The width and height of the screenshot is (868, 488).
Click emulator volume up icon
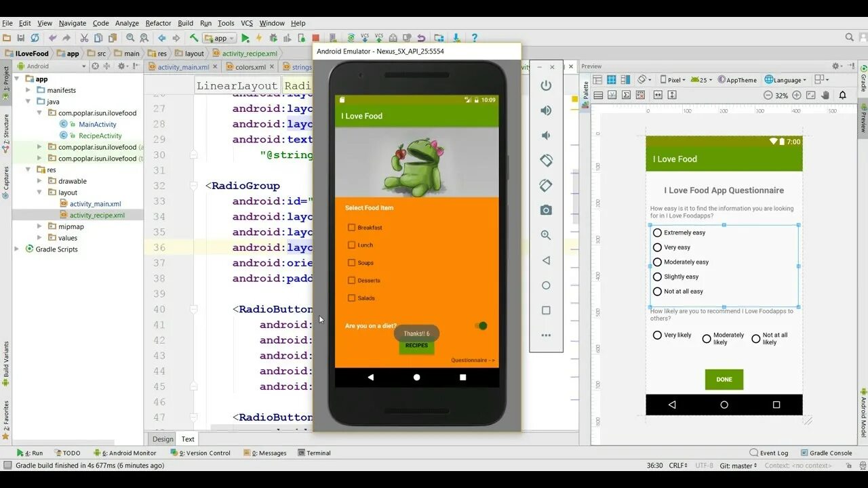(x=546, y=110)
